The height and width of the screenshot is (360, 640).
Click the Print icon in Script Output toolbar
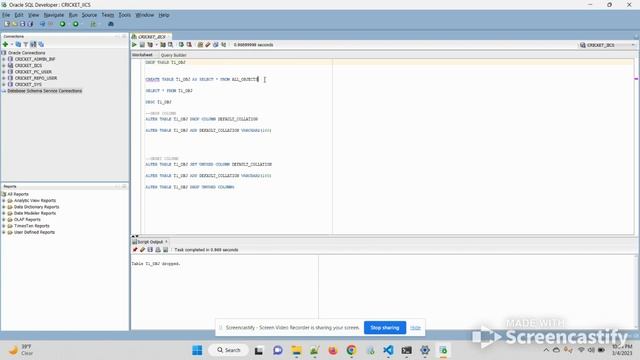[x=158, y=250]
